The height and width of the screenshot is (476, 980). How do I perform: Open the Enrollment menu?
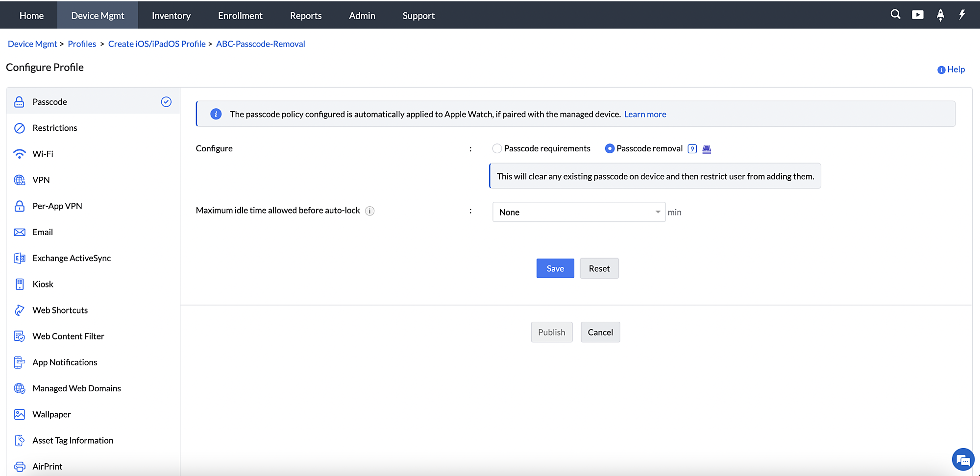[x=240, y=16]
